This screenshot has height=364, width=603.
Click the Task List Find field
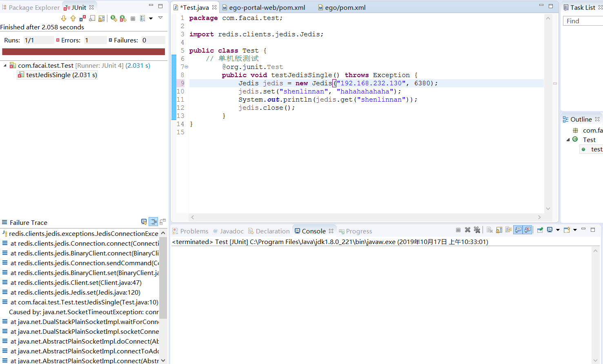click(583, 21)
